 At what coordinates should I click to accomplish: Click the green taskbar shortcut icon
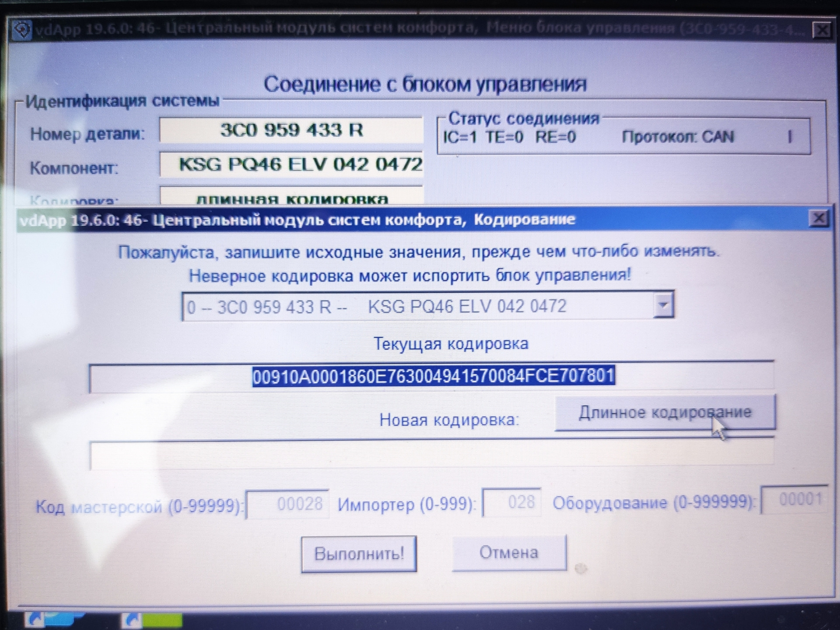(x=151, y=620)
